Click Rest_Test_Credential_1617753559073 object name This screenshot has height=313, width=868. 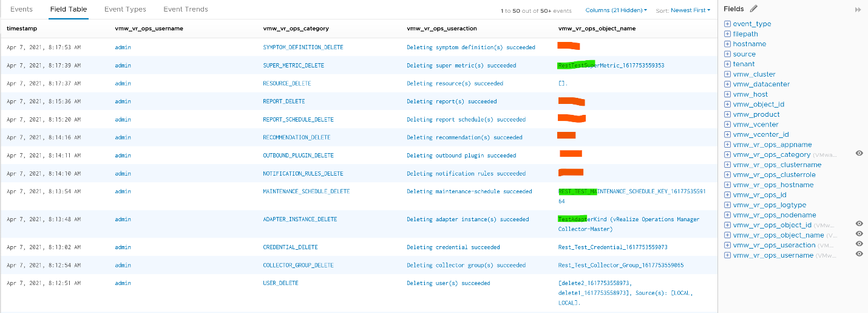click(613, 247)
